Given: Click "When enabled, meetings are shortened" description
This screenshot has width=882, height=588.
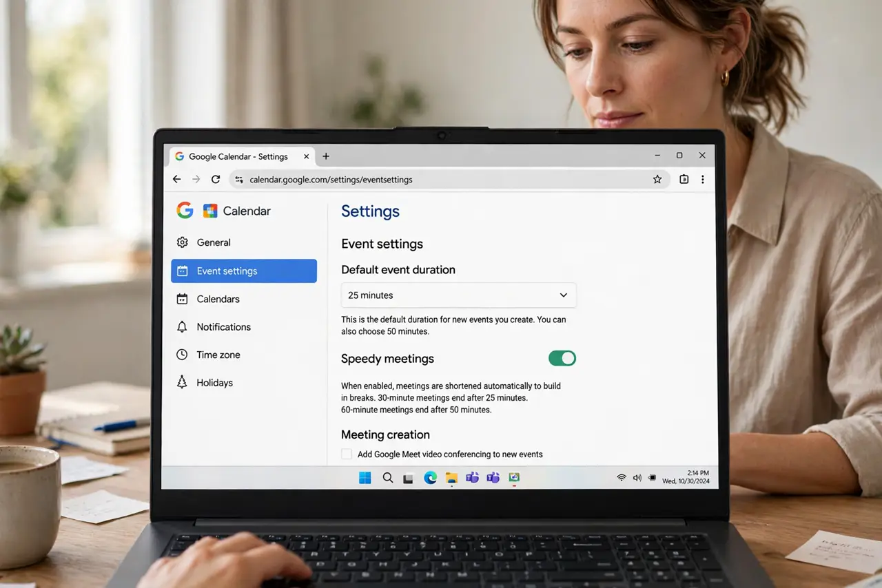Looking at the screenshot, I should coord(451,398).
